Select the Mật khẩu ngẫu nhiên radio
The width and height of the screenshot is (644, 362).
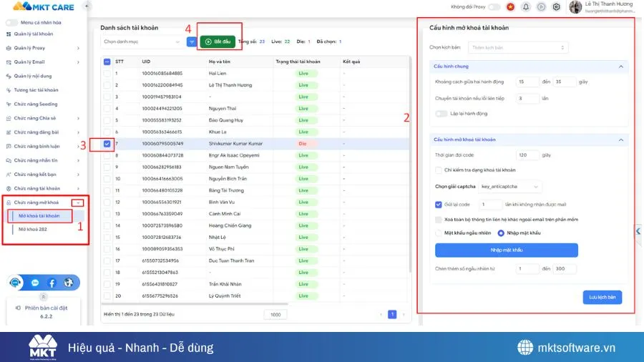(438, 233)
